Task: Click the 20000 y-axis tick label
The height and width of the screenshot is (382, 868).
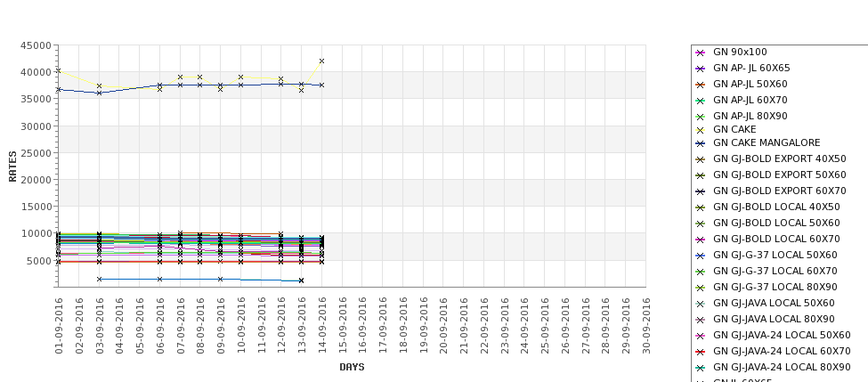Action: (x=37, y=180)
